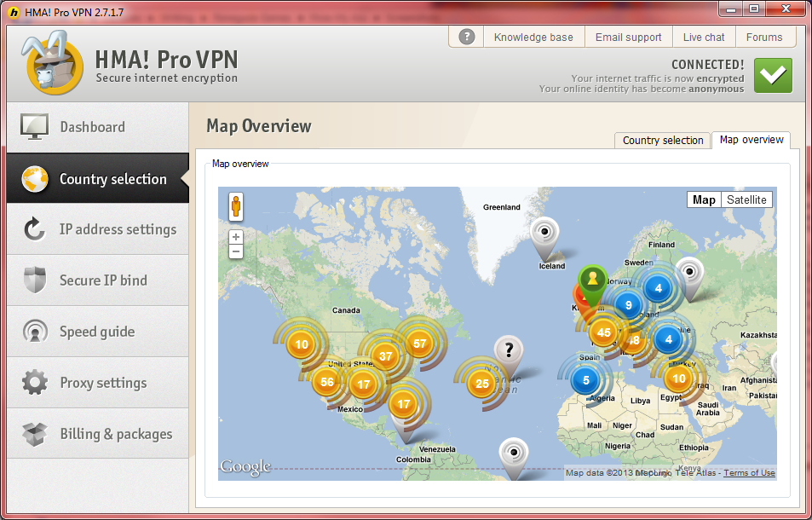Screen dimensions: 812x520
Task: Select the 45-server cluster in Europe
Action: [x=604, y=332]
